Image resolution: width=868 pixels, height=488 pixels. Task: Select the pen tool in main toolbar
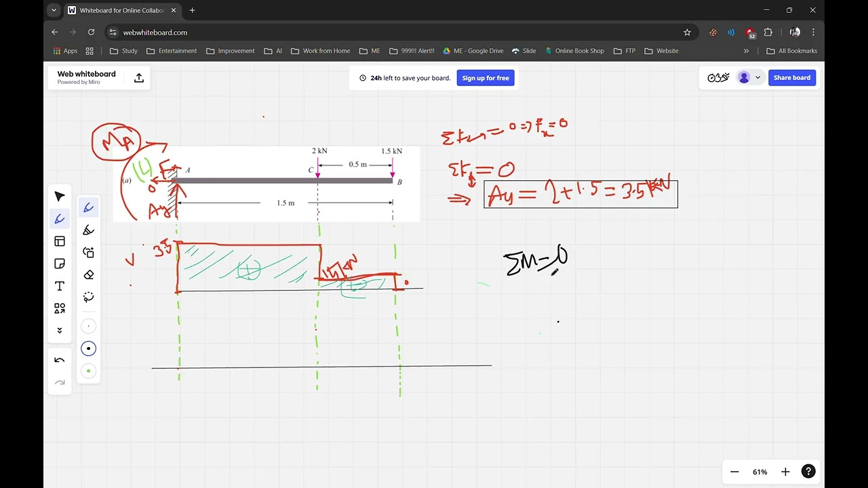point(60,219)
